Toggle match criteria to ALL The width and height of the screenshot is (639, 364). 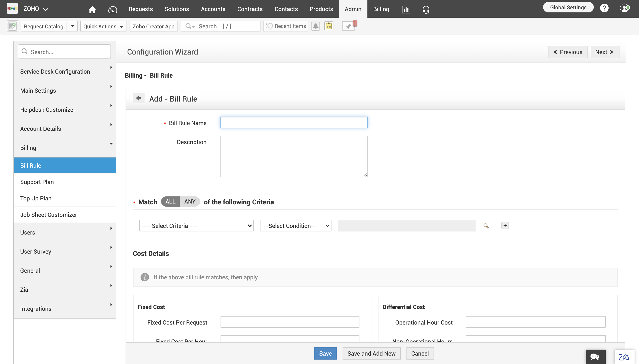pyautogui.click(x=170, y=202)
